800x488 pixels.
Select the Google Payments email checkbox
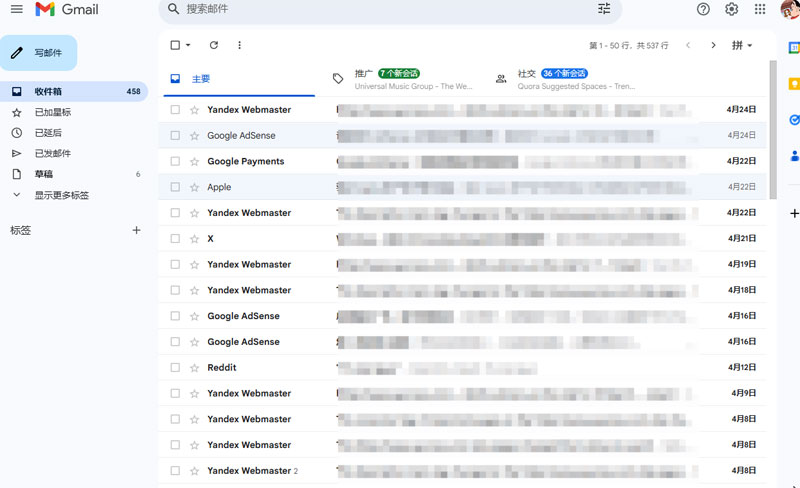pyautogui.click(x=175, y=161)
